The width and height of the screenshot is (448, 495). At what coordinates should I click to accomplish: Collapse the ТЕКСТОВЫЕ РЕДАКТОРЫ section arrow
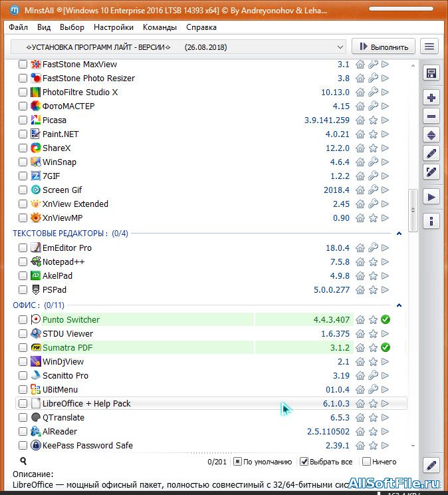point(399,234)
